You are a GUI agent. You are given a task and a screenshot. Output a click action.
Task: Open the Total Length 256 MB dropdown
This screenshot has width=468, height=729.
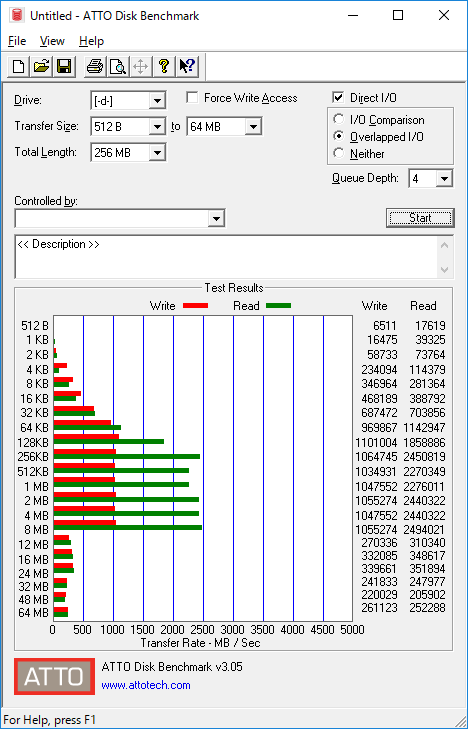(x=157, y=152)
